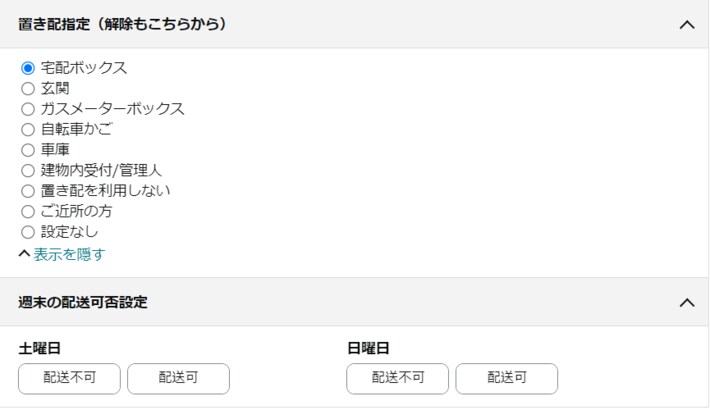The width and height of the screenshot is (710, 410).
Task: Collapse the 置き配指定 section chevron
Action: (686, 24)
